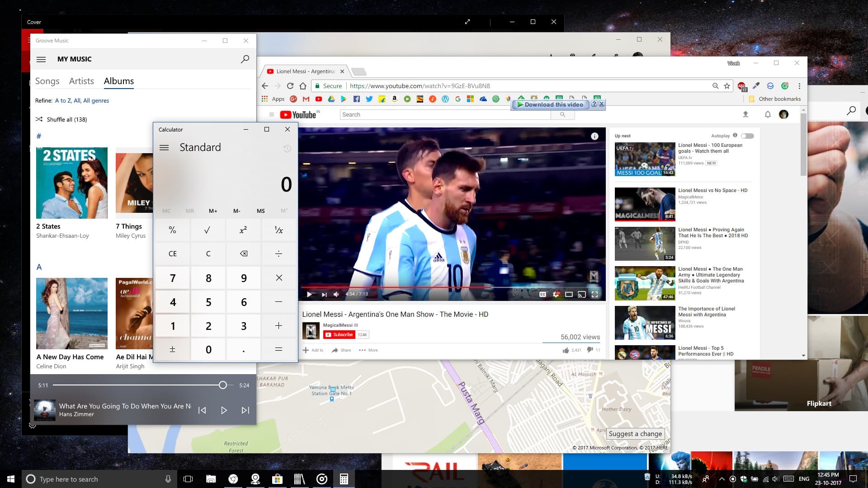The width and height of the screenshot is (868, 488).
Task: Play the Hans Zimmer track in Groove
Action: click(224, 410)
